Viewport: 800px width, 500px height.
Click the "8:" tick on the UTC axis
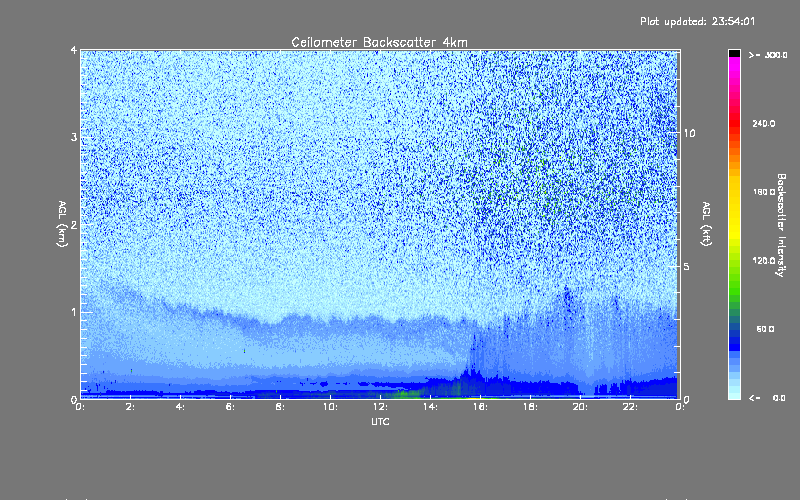click(x=280, y=407)
